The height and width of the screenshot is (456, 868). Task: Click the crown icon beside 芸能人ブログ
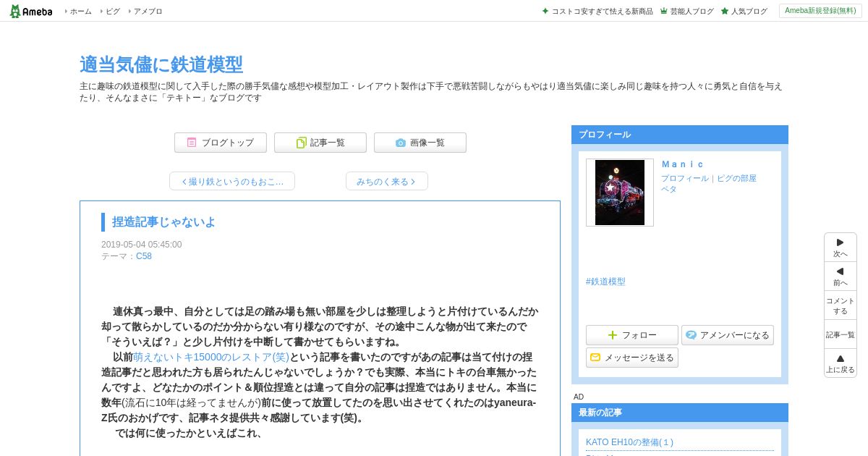[663, 11]
